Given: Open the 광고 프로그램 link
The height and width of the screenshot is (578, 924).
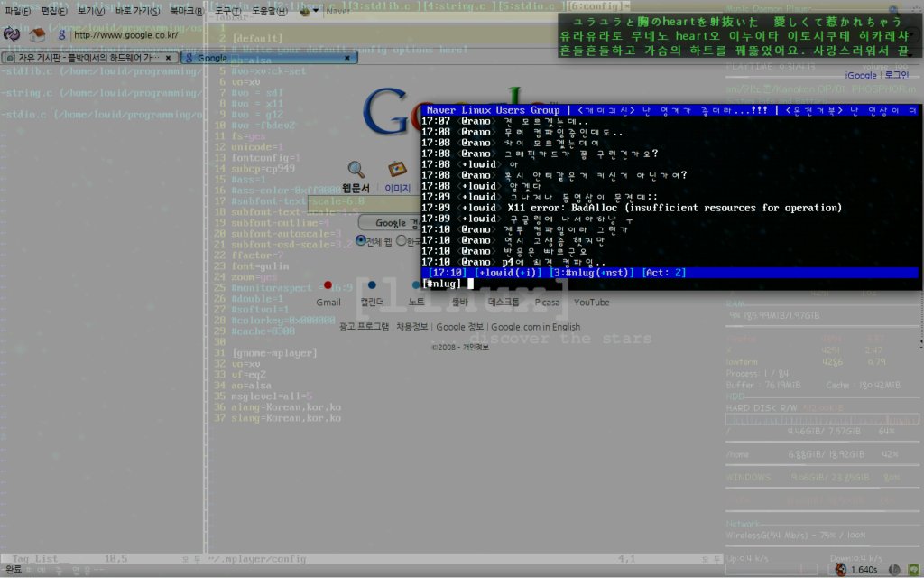Looking at the screenshot, I should (x=365, y=327).
